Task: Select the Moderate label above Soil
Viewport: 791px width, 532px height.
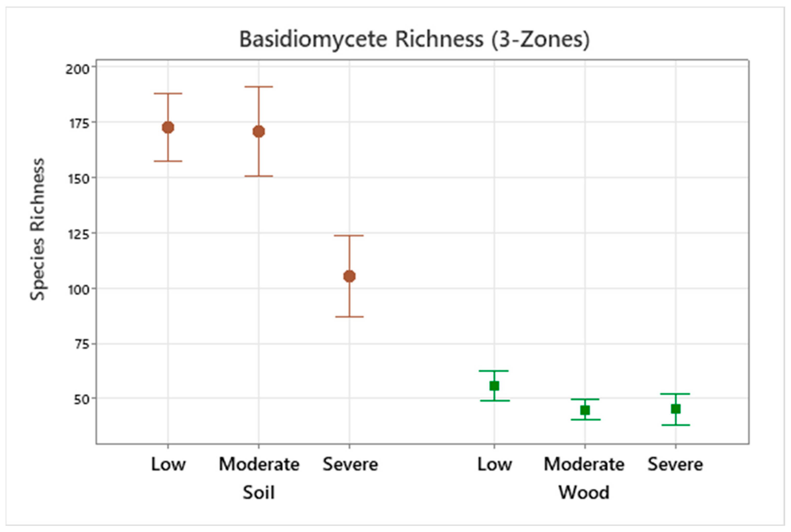Action: [259, 464]
